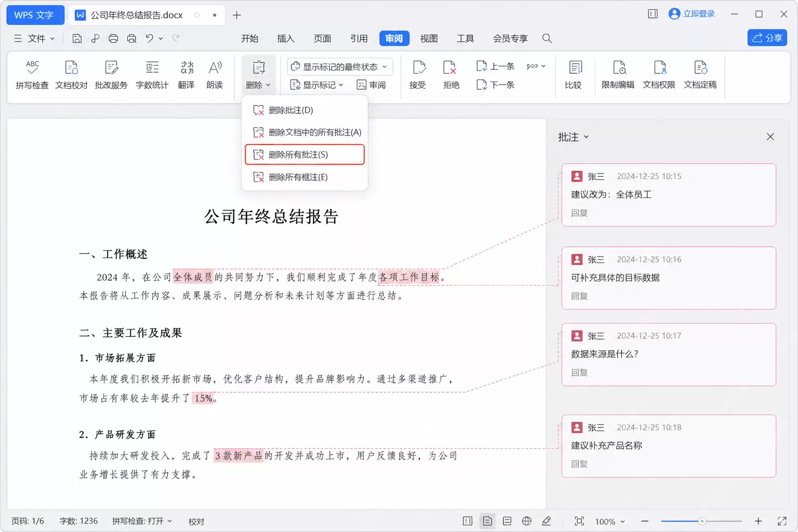Open the 页面 ribbon tab
The width and height of the screenshot is (798, 532).
tap(323, 38)
